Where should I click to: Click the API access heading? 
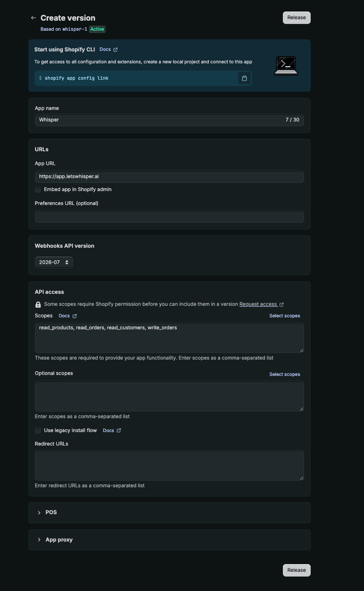coord(49,292)
